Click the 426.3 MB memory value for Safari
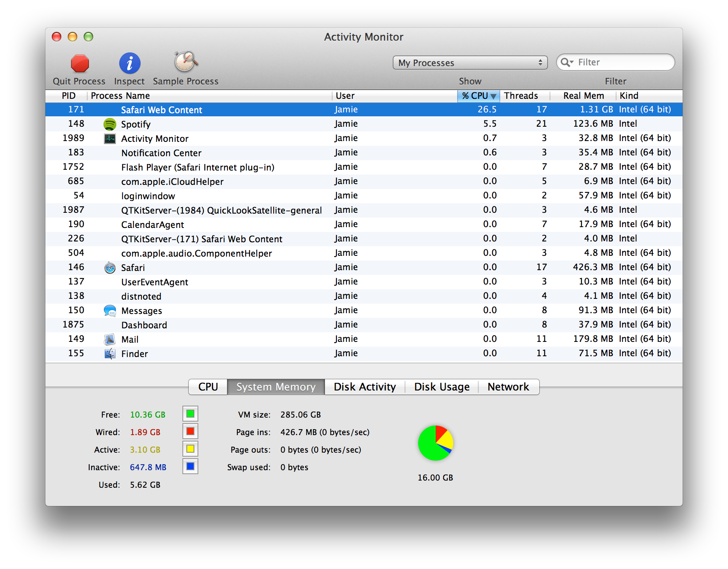Image resolution: width=728 pixels, height=569 pixels. [x=593, y=267]
